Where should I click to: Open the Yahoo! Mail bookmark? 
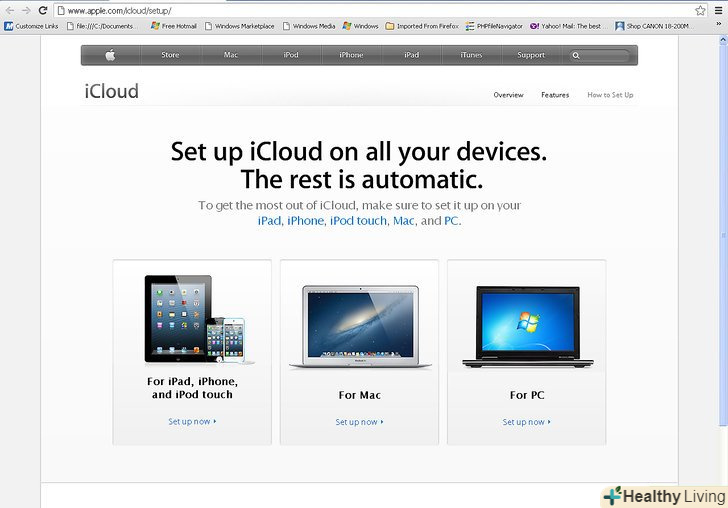click(568, 26)
